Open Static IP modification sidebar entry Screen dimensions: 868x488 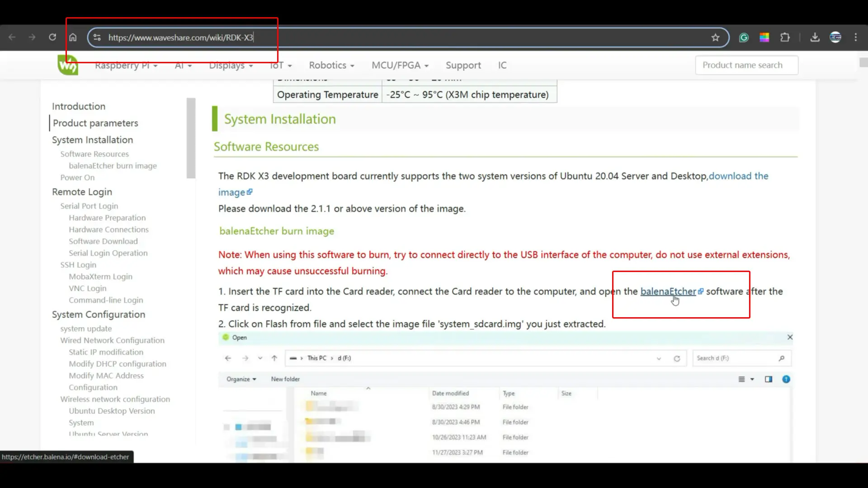pyautogui.click(x=106, y=352)
